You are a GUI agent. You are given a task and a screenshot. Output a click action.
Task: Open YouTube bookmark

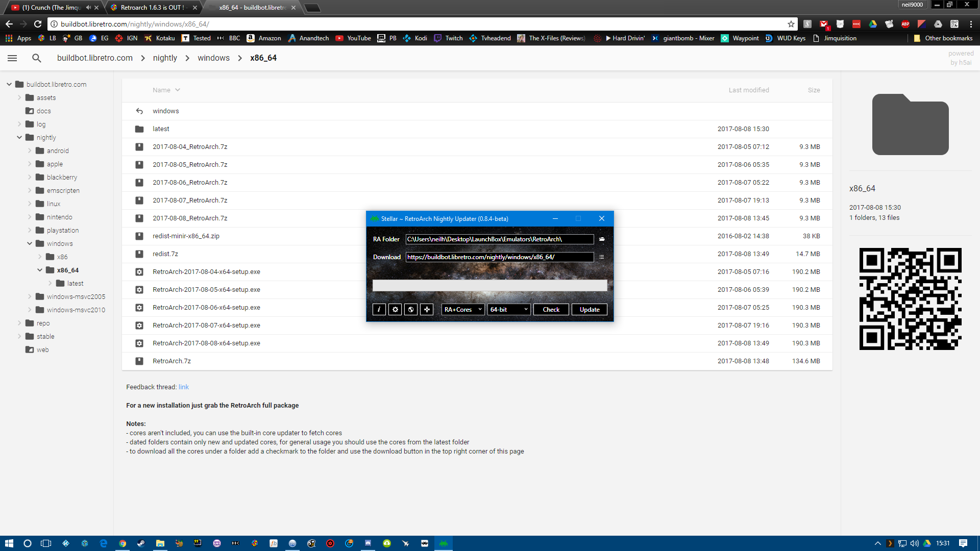pyautogui.click(x=353, y=38)
